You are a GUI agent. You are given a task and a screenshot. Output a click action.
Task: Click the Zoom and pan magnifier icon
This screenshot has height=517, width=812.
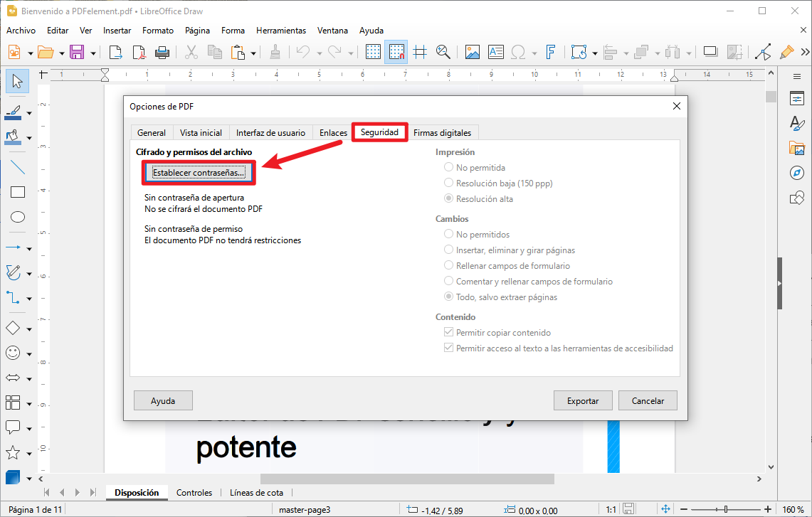coord(443,52)
